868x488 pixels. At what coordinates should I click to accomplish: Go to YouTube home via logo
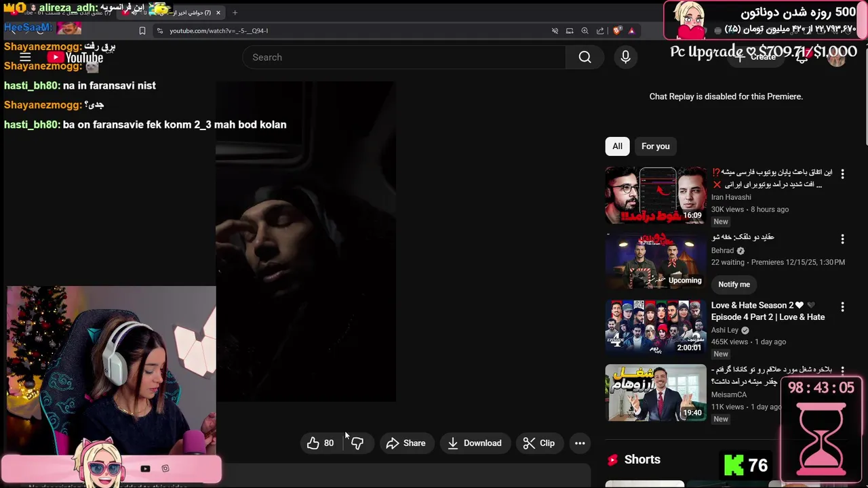75,58
